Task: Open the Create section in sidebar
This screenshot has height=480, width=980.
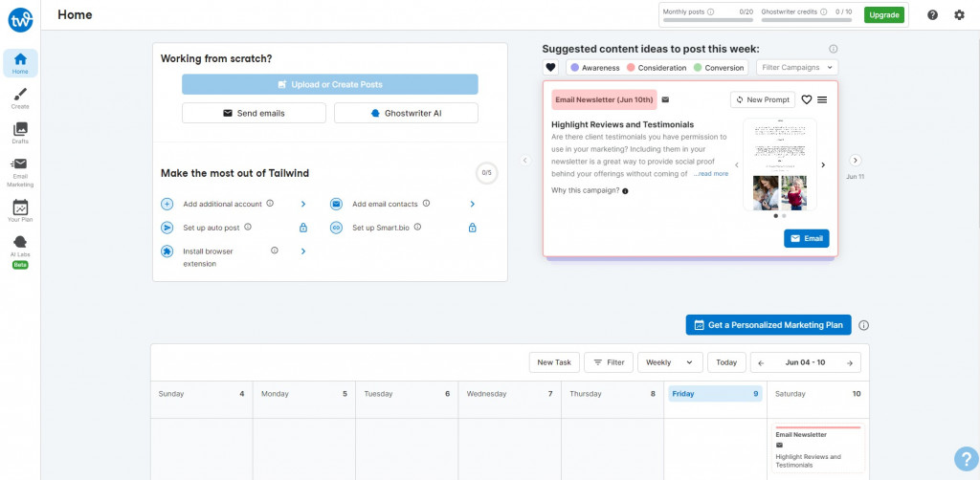Action: click(20, 98)
